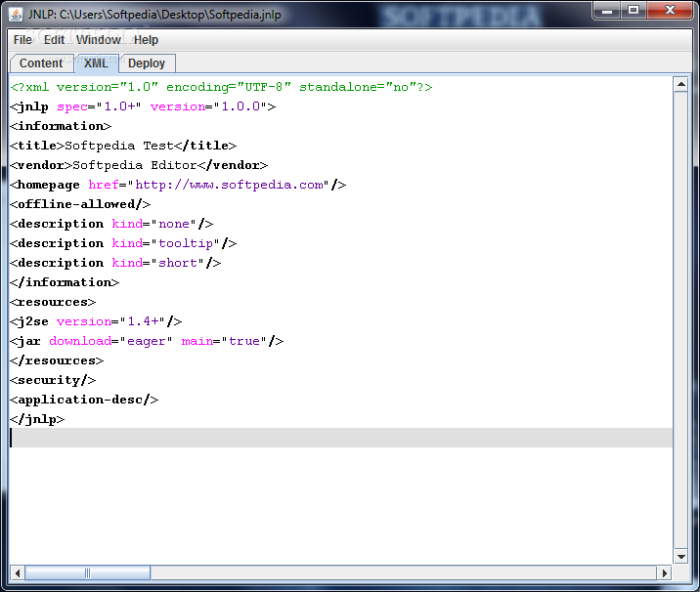Click the closing </information> tag line
The image size is (700, 592).
(x=65, y=283)
